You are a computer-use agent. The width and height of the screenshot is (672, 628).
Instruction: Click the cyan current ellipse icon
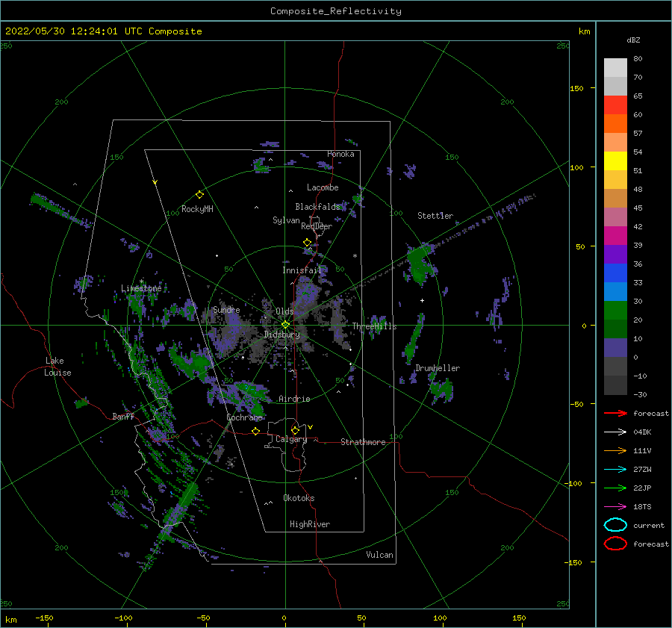tap(615, 525)
